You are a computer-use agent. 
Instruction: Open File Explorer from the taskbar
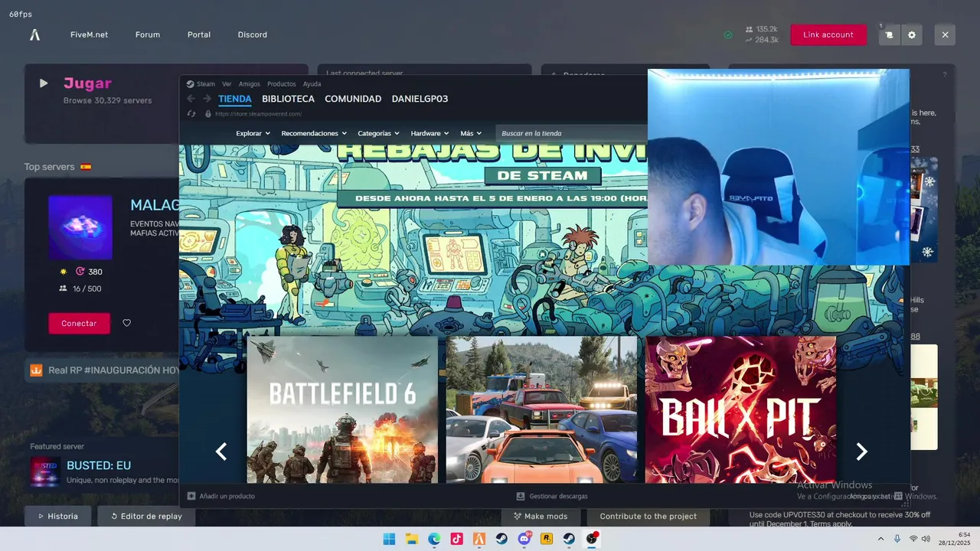pos(411,539)
